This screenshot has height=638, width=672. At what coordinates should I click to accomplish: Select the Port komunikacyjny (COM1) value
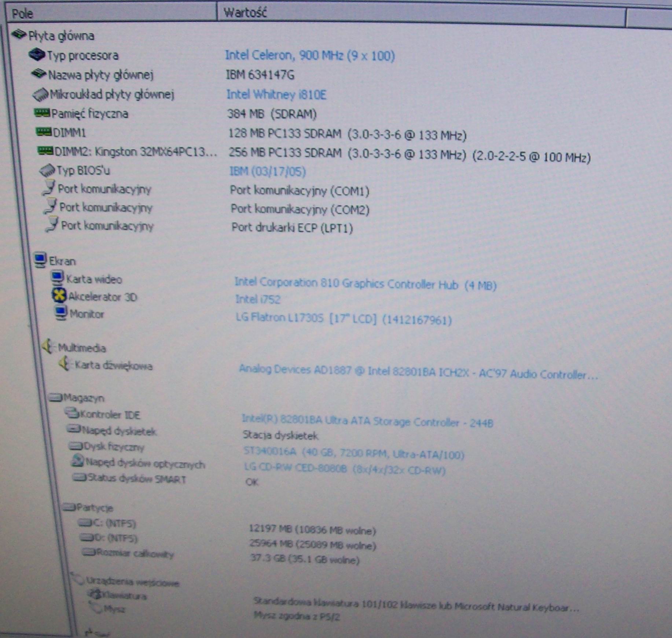[x=300, y=191]
